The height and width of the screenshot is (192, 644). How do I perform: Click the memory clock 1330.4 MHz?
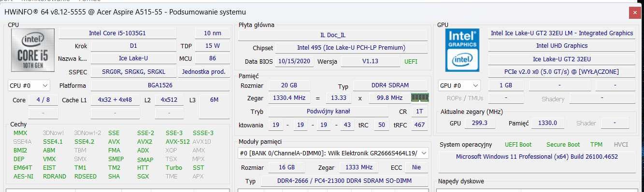click(x=289, y=98)
